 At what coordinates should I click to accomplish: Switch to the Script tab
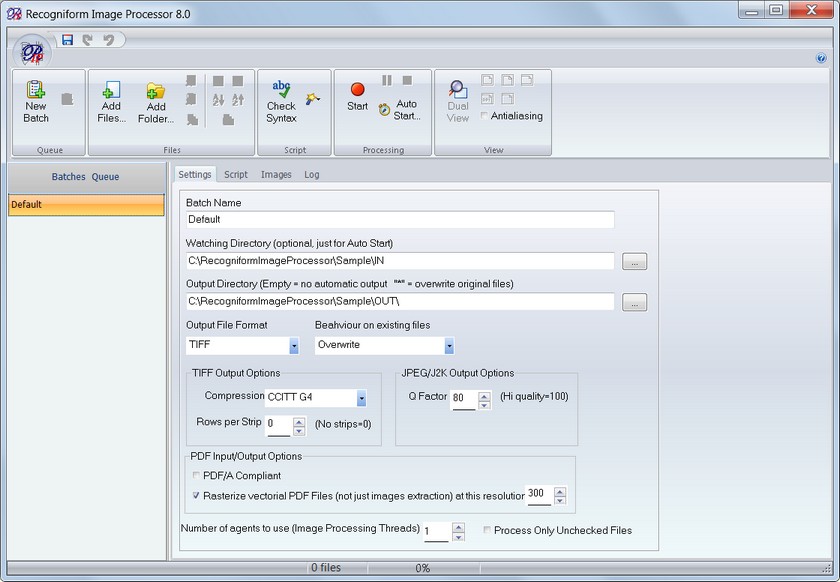(x=236, y=174)
